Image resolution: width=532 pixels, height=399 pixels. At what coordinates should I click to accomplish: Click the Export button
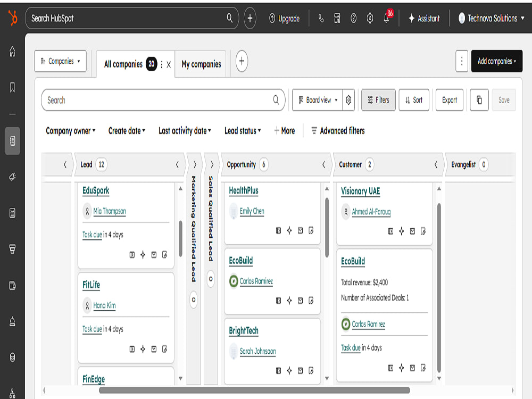pos(450,100)
